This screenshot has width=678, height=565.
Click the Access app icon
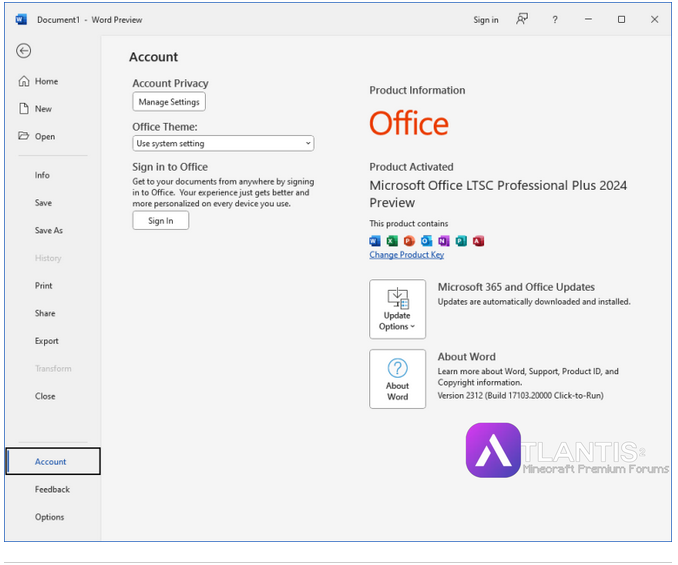[478, 241]
